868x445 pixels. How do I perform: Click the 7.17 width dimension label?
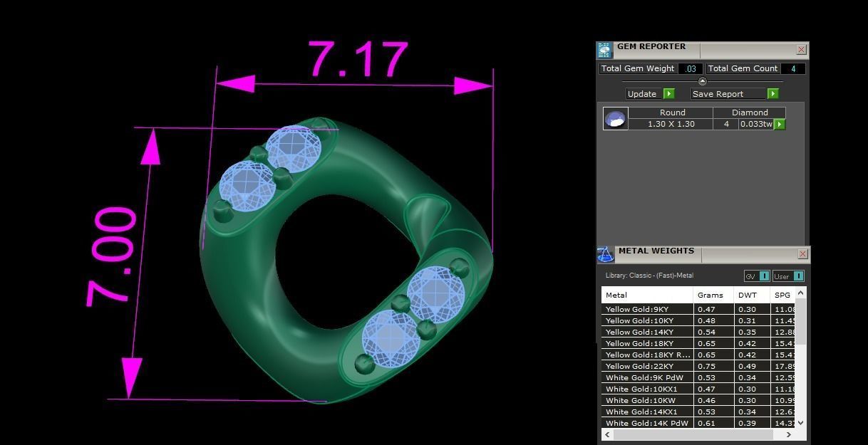tap(358, 59)
